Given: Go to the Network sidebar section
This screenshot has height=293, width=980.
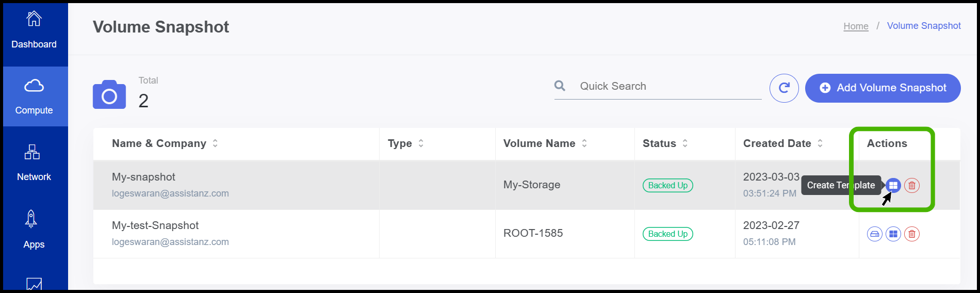Looking at the screenshot, I should [x=34, y=162].
